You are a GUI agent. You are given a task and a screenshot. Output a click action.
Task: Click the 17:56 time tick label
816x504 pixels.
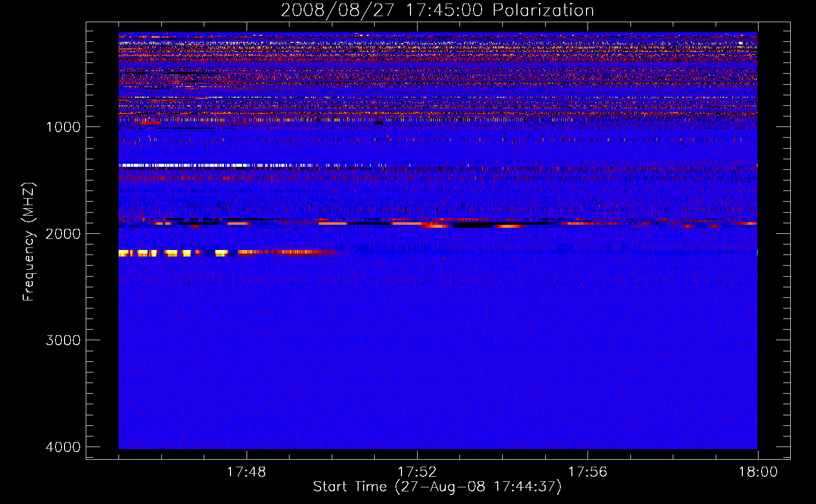[588, 472]
